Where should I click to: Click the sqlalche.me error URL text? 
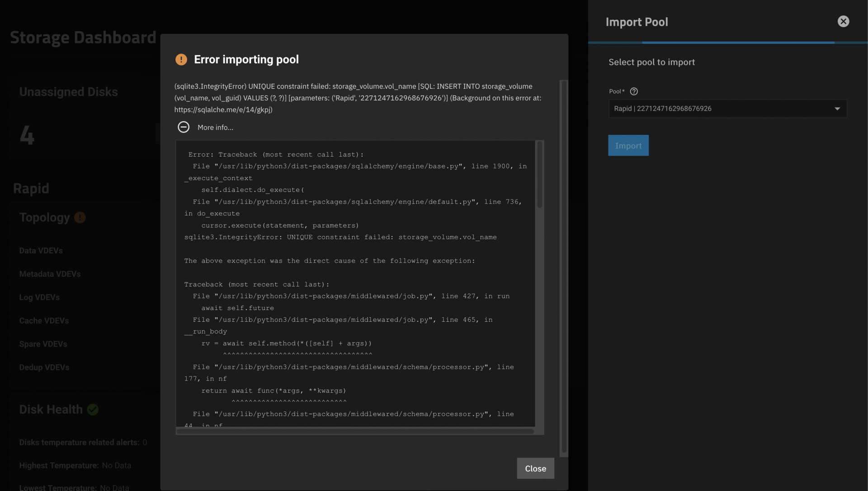(x=223, y=110)
